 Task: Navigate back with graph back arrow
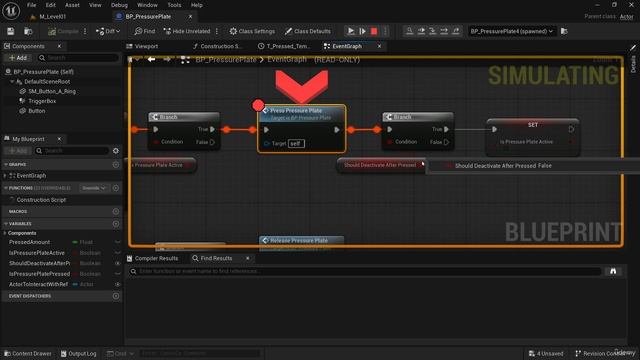[151, 60]
